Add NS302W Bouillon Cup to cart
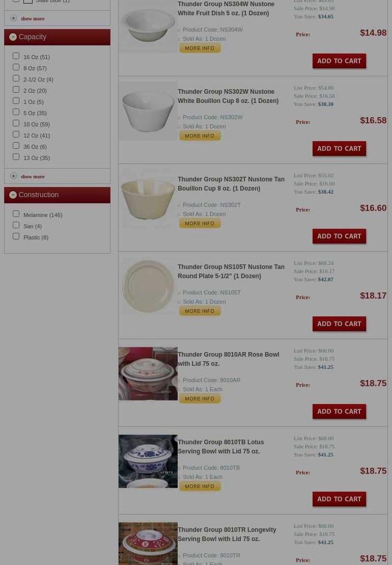The height and width of the screenshot is (565, 392). (339, 148)
